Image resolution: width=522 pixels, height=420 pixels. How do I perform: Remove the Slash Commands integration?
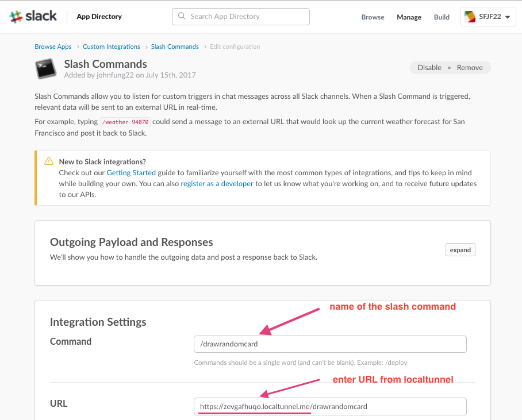470,68
